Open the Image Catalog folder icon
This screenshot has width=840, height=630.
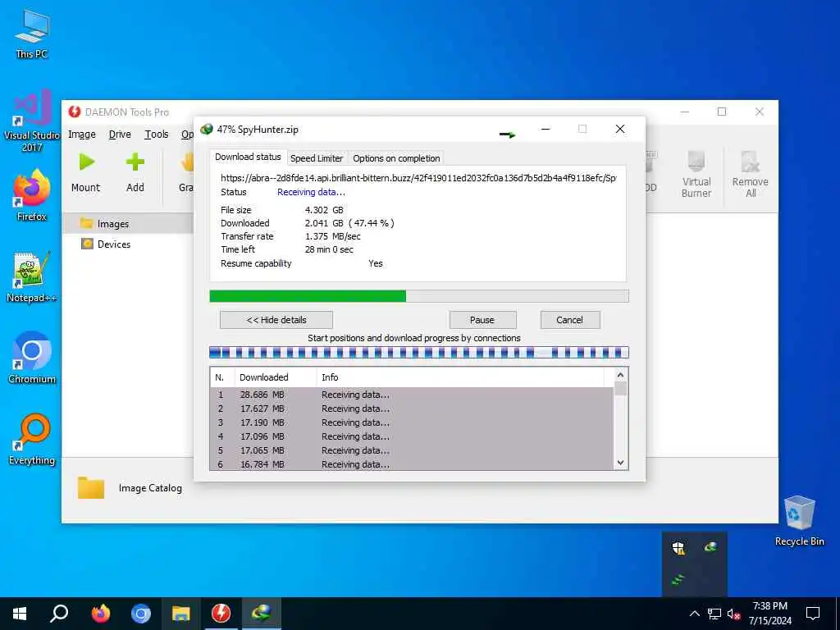(90, 488)
